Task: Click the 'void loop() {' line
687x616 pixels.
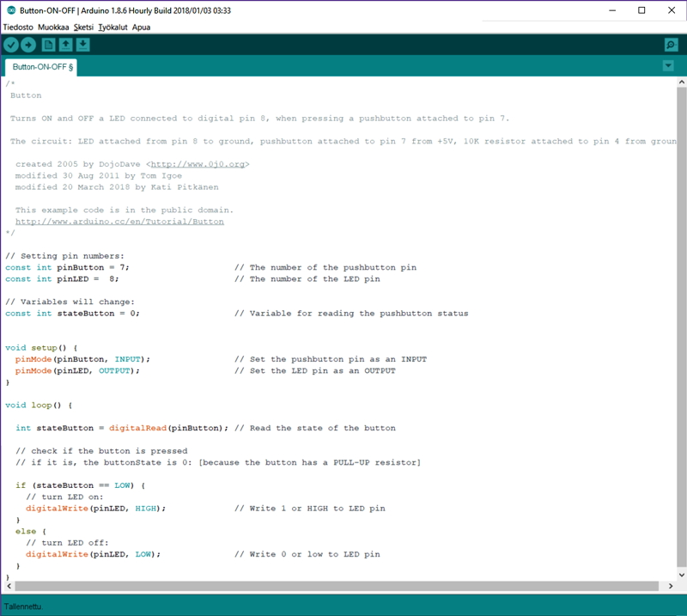Action: (39, 406)
